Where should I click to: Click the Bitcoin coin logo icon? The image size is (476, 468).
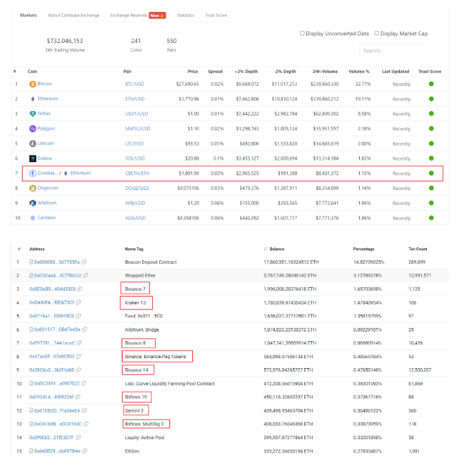[32, 84]
